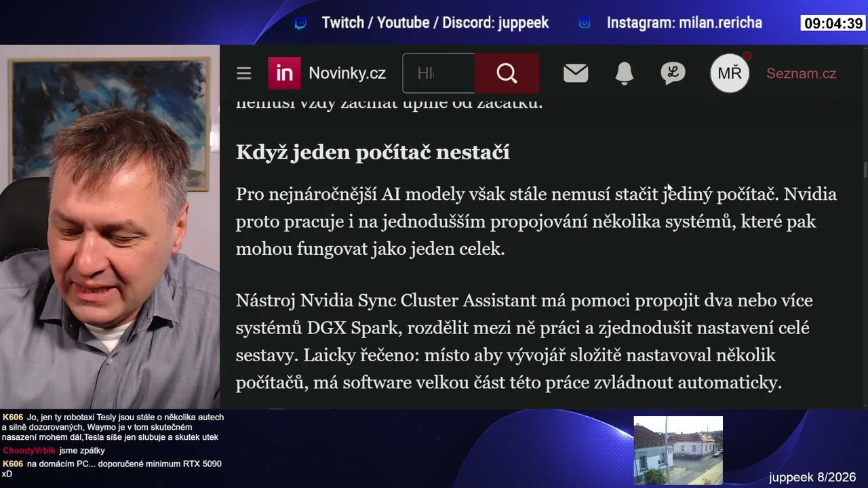Image resolution: width=868 pixels, height=488 pixels.
Task: Click the magnifier search button
Action: click(507, 73)
